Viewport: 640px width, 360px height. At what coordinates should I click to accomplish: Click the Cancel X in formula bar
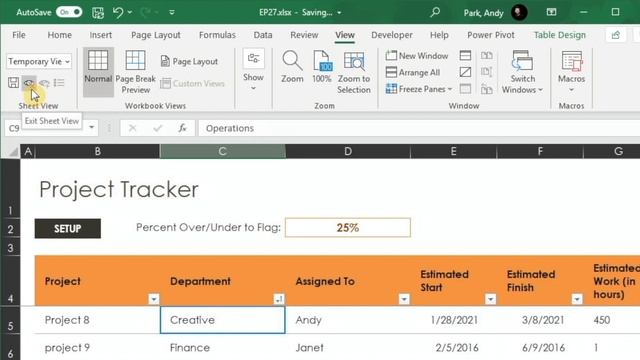[x=132, y=128]
